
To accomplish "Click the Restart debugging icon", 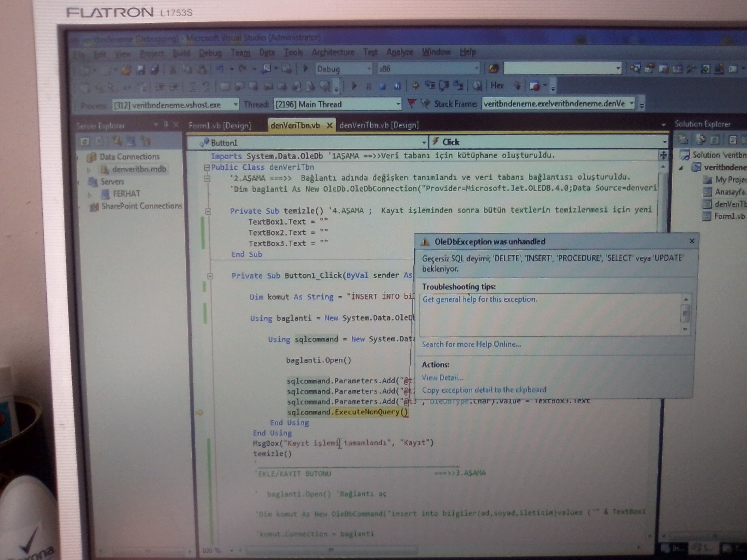I will (x=397, y=86).
